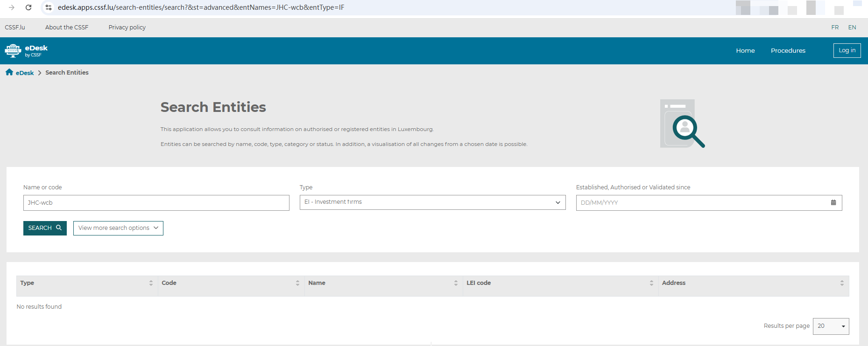Click the Search Entities page heading
Image resolution: width=868 pixels, height=346 pixels.
click(213, 107)
